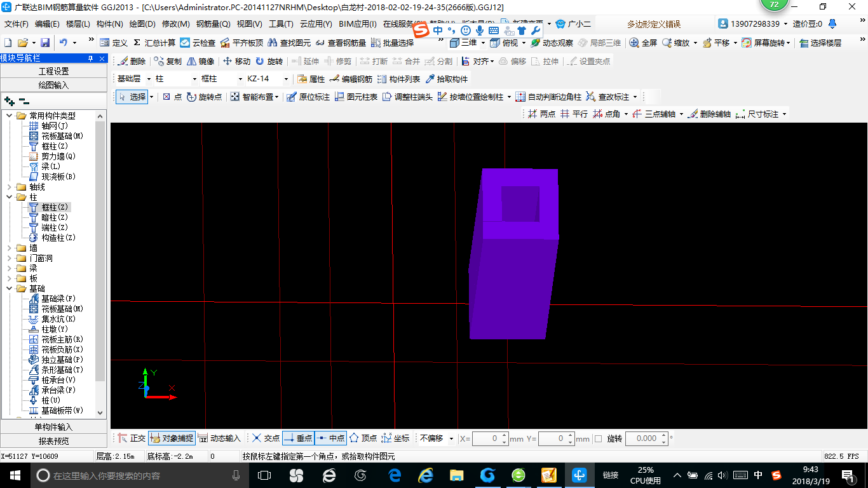The image size is (868, 488).
Task: Click the 汇总计算 sum icon
Action: (x=154, y=43)
